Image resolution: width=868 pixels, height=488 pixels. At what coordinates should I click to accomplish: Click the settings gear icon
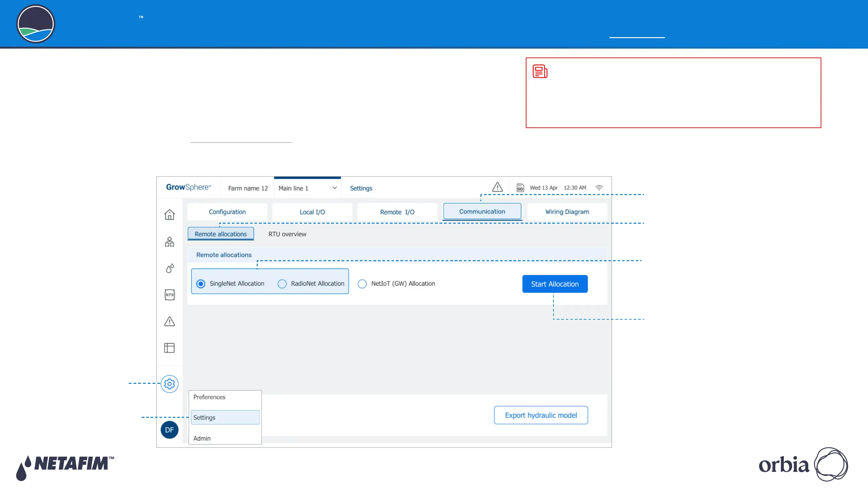tap(169, 384)
